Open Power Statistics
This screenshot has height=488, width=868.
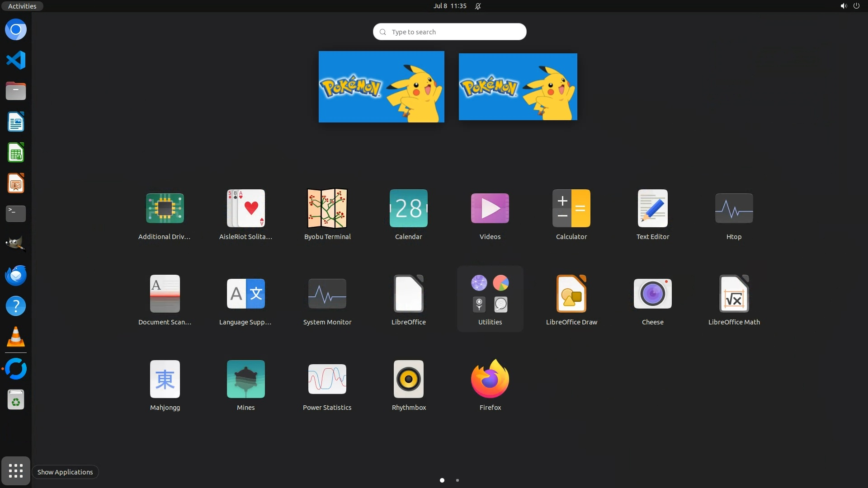coord(327,379)
